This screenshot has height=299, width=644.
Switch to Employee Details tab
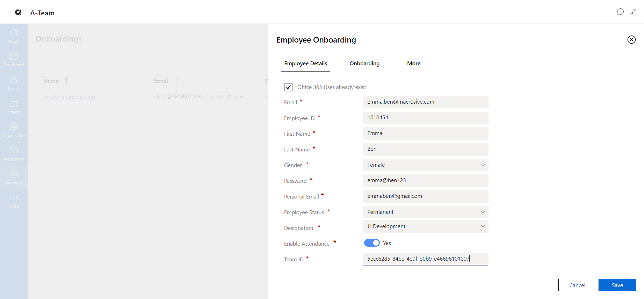[x=305, y=63]
